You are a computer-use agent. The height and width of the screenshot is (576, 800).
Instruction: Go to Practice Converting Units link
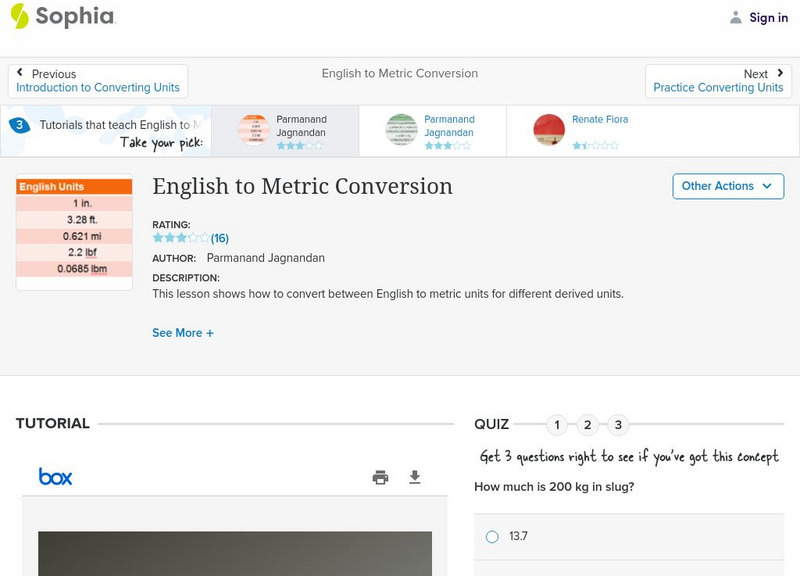point(718,88)
